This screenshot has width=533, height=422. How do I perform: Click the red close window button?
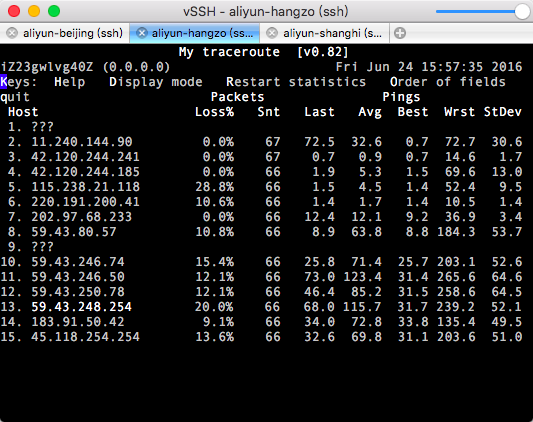tap(14, 11)
